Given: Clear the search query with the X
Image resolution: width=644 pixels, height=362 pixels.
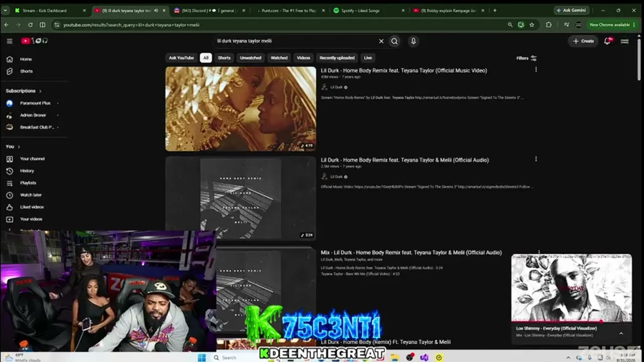Looking at the screenshot, I should point(381,41).
